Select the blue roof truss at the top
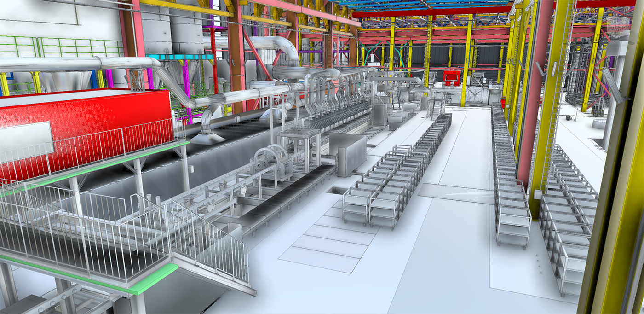The image size is (644, 314). (414, 6)
